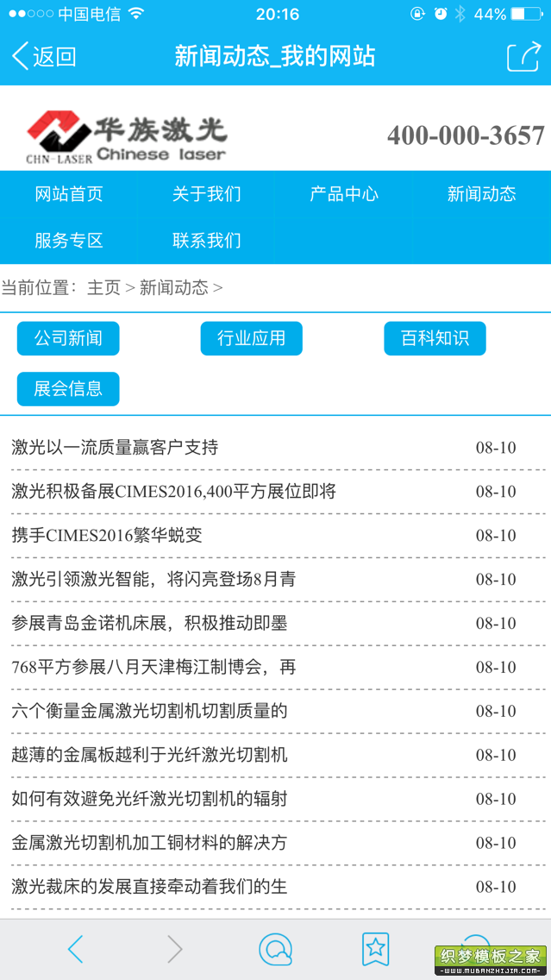
Task: Select the 公司新闻 category button
Action: (68, 338)
